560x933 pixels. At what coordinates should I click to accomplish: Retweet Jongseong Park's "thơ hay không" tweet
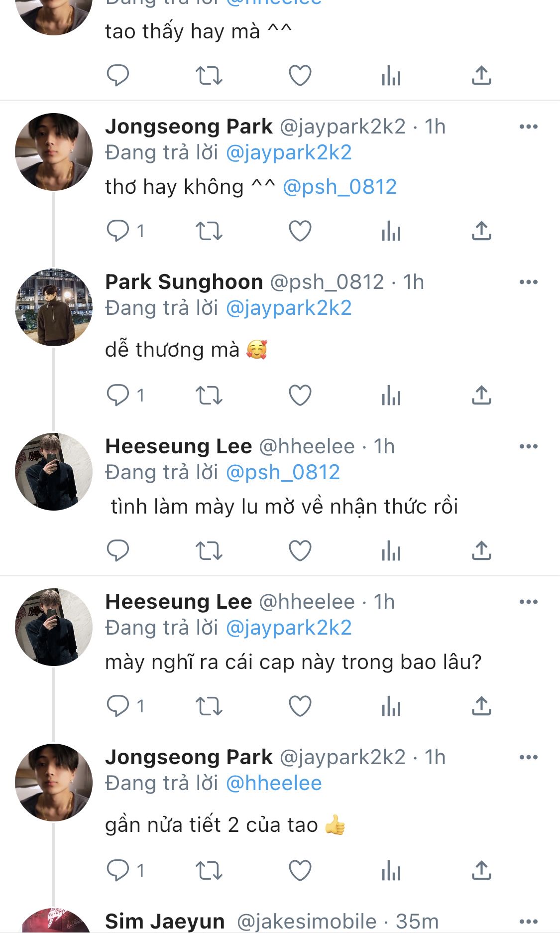209,231
